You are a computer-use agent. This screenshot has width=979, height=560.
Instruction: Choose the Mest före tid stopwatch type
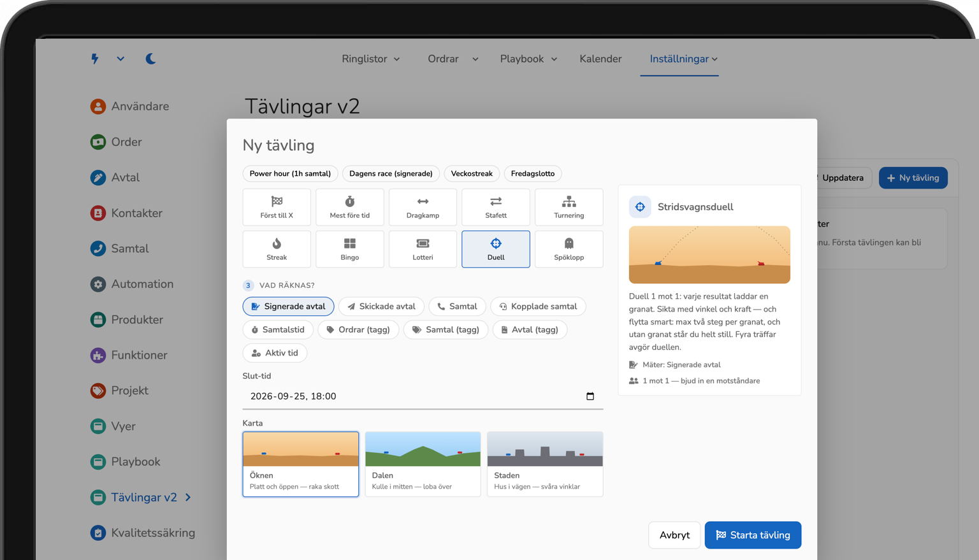pyautogui.click(x=350, y=207)
